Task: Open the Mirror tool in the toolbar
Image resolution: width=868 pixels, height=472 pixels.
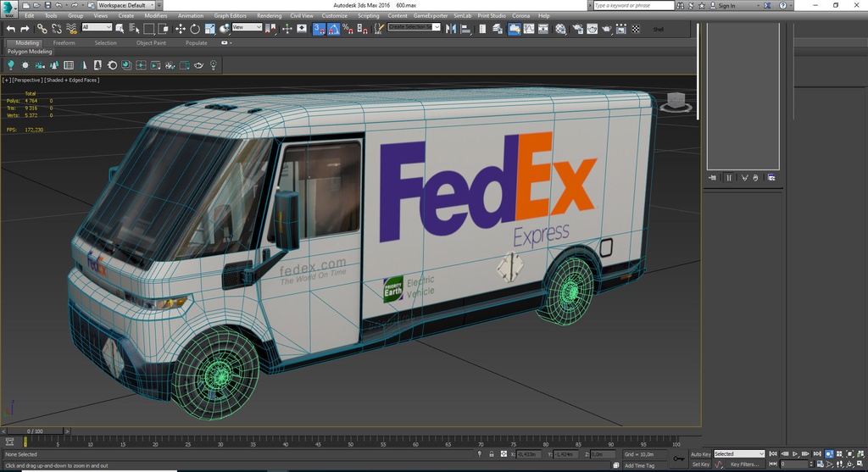Action: coord(450,29)
